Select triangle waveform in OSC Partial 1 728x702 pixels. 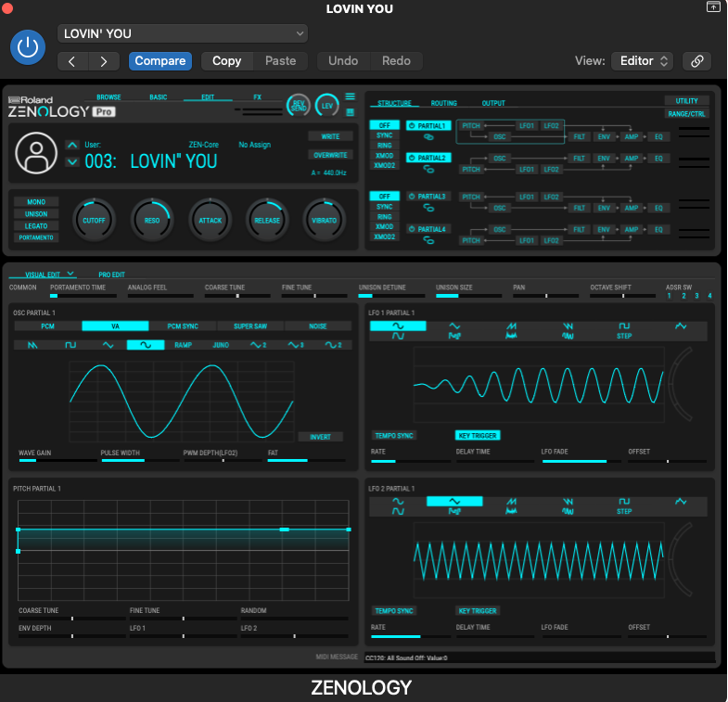point(108,345)
